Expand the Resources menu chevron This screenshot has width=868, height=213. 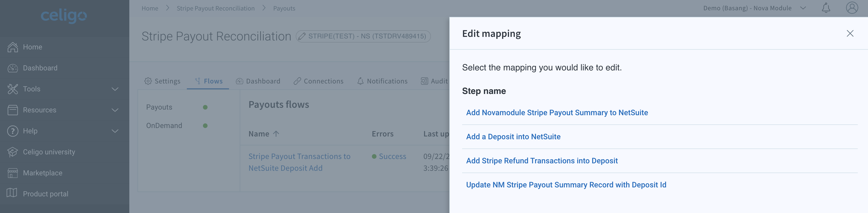(115, 110)
